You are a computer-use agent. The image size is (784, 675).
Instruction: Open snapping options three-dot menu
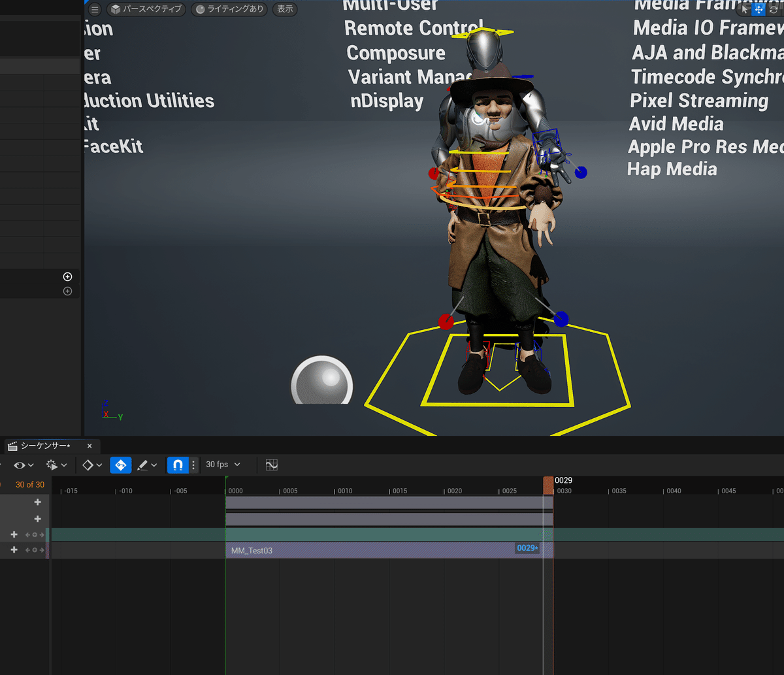point(193,465)
